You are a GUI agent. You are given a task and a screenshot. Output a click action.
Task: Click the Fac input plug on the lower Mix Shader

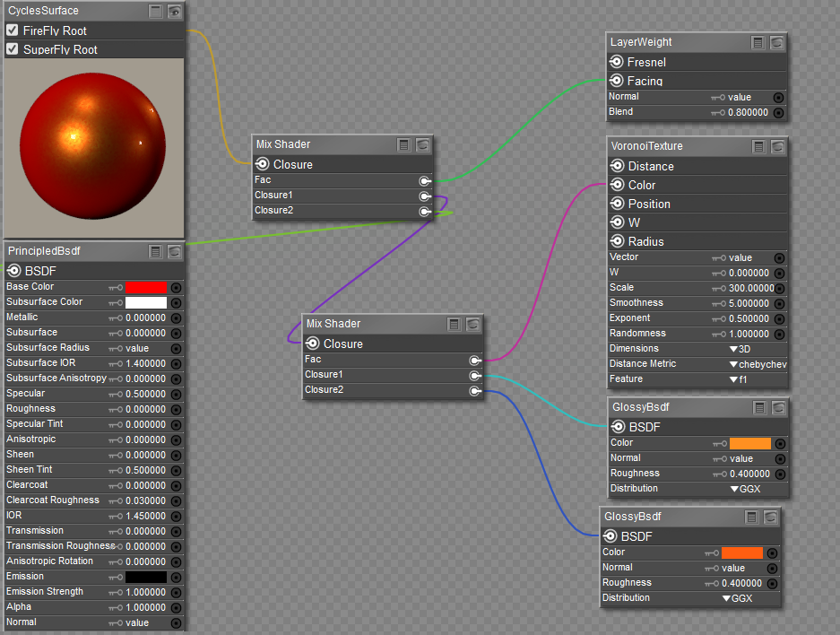pos(475,360)
